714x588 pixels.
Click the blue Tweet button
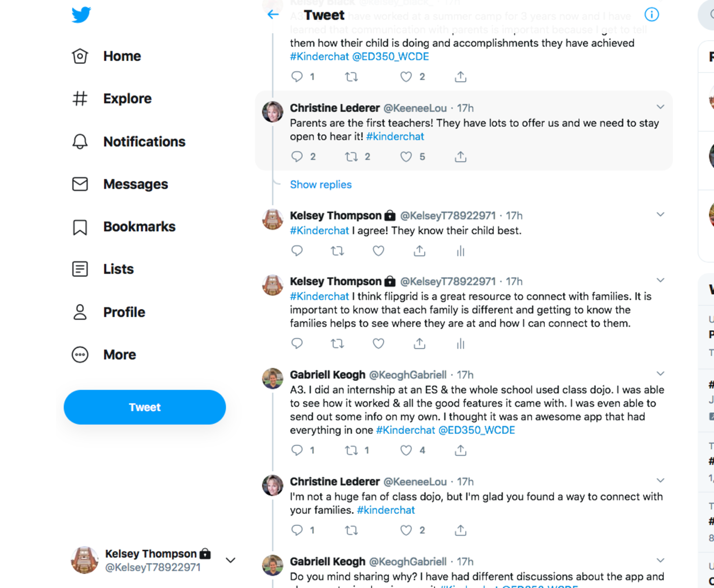click(x=145, y=407)
